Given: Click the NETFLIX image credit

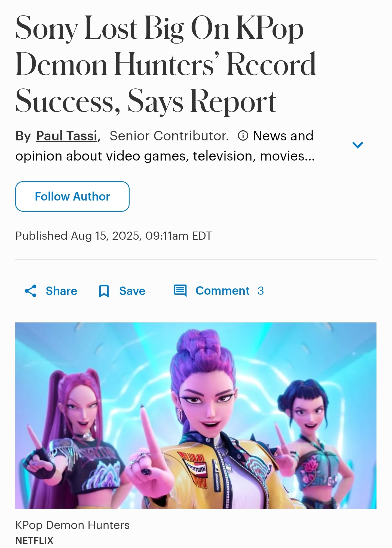Looking at the screenshot, I should [34, 540].
